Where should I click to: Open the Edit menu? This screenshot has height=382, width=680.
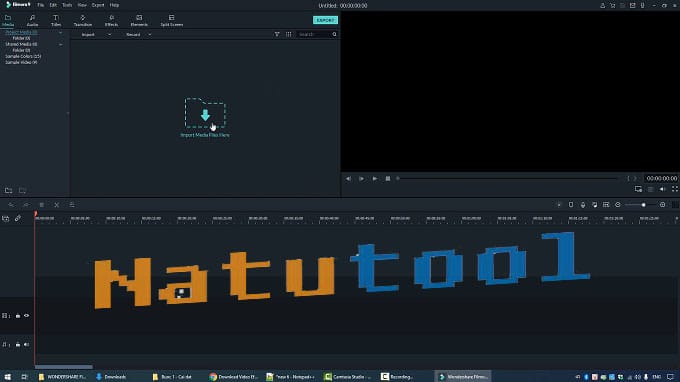coord(53,5)
